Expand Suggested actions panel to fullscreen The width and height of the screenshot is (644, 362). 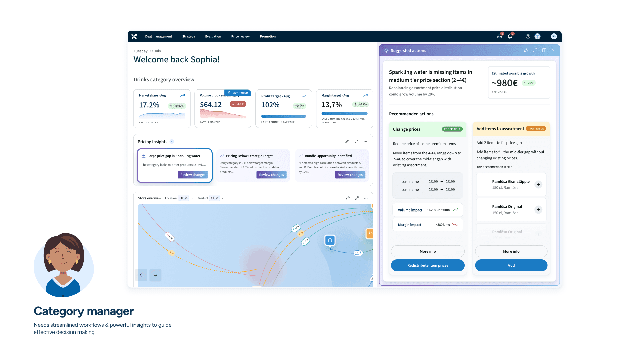click(x=535, y=50)
